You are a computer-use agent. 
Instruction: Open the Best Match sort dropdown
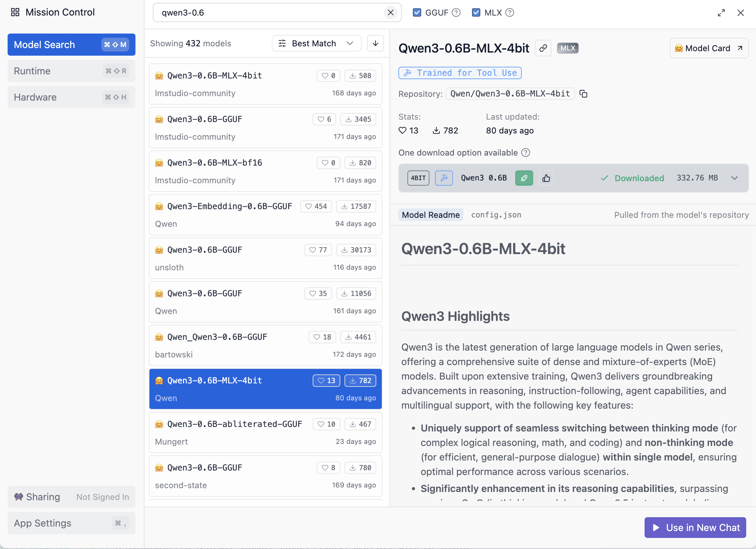tap(316, 43)
